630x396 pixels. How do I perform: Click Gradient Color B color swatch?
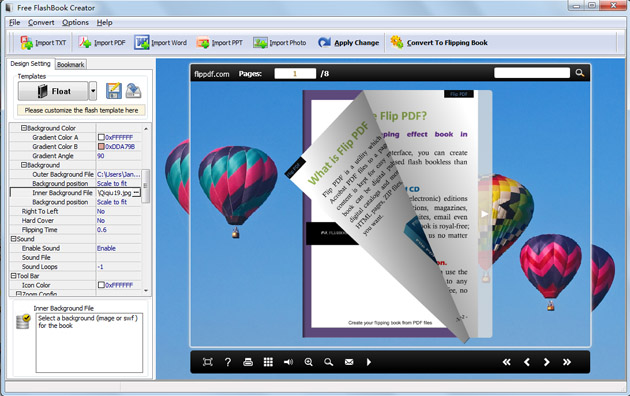pos(101,147)
